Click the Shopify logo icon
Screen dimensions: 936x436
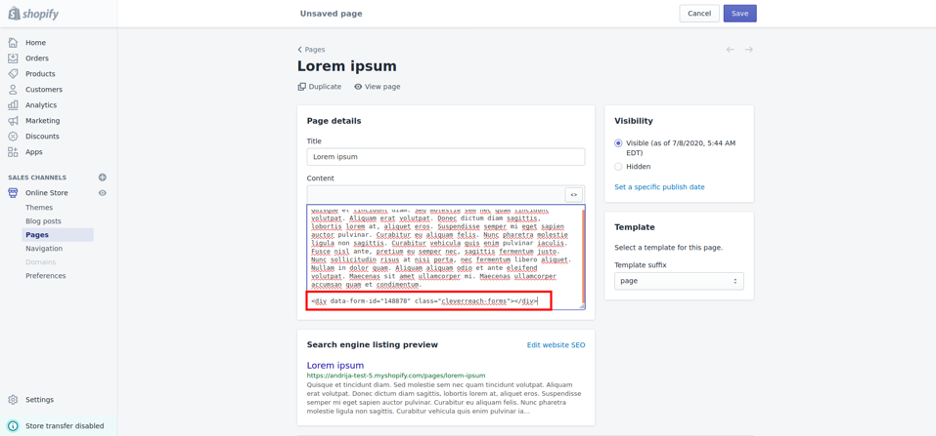point(14,14)
